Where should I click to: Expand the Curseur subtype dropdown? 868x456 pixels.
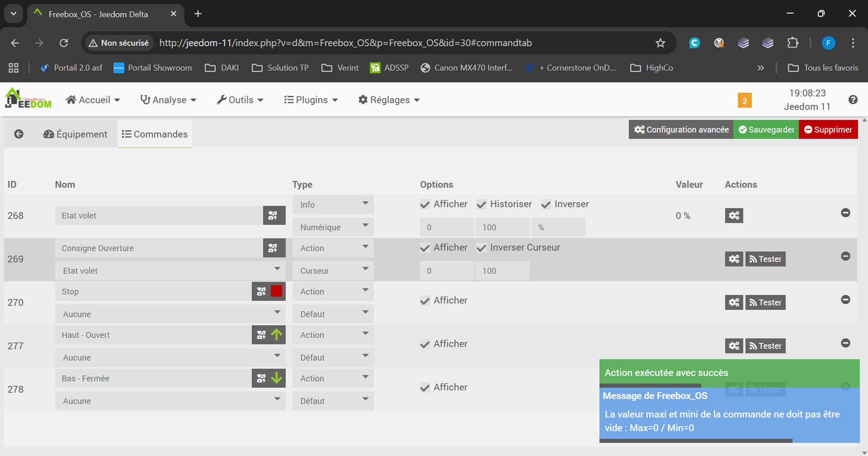(333, 271)
